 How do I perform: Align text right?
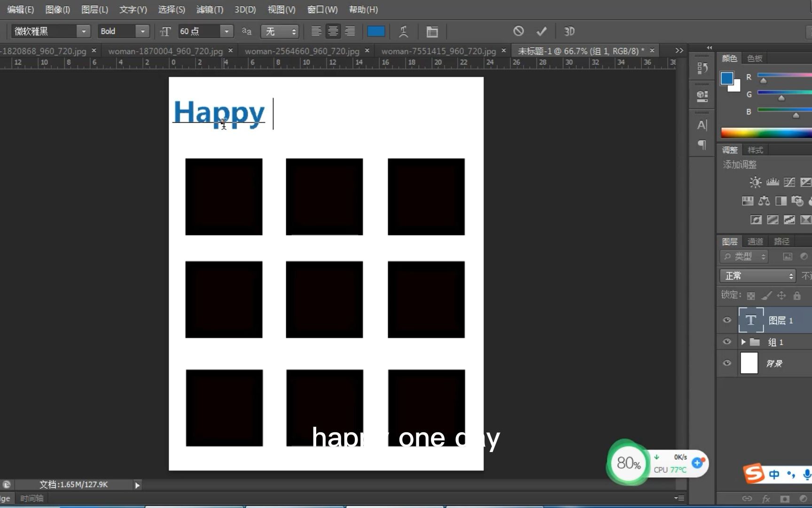(350, 32)
